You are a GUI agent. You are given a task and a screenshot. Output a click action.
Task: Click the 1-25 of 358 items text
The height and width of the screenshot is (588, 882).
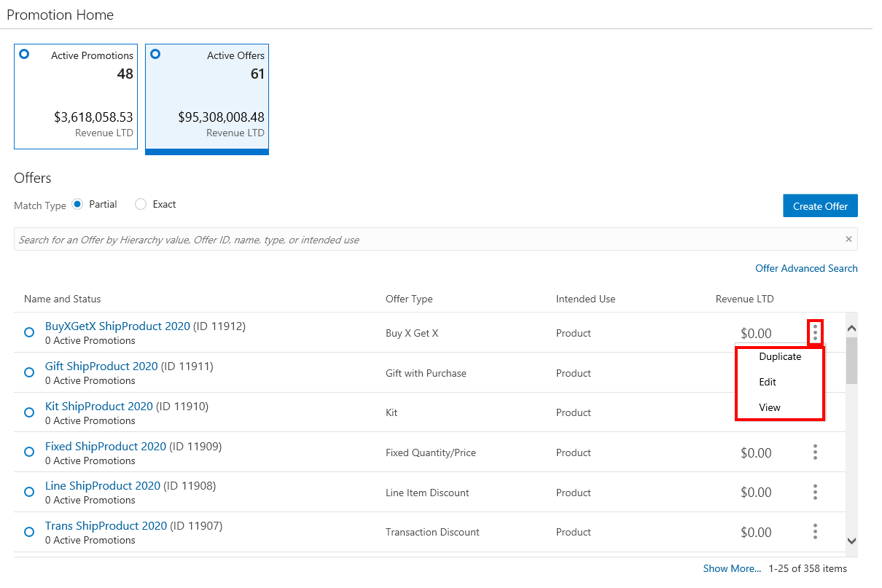(808, 568)
